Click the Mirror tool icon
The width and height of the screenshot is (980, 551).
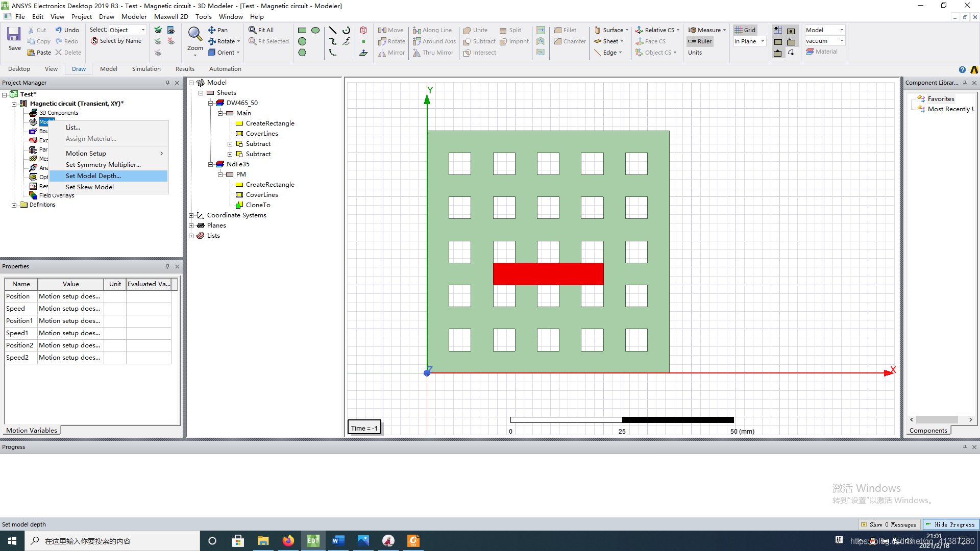click(382, 53)
